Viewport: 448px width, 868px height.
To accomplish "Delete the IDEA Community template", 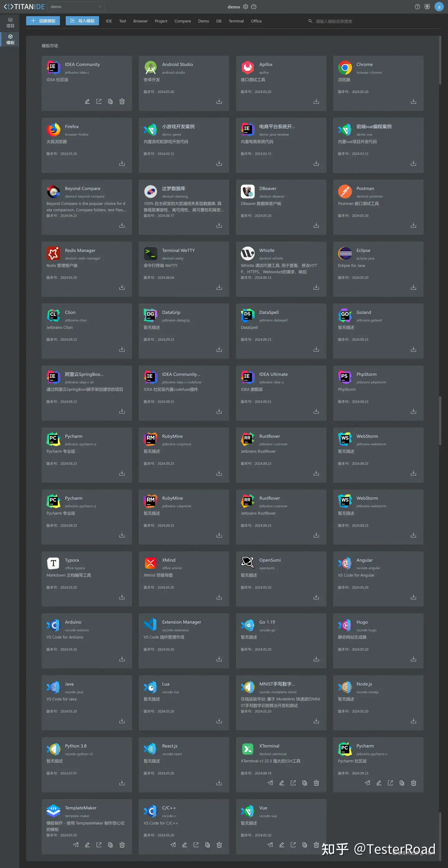I will (x=122, y=102).
